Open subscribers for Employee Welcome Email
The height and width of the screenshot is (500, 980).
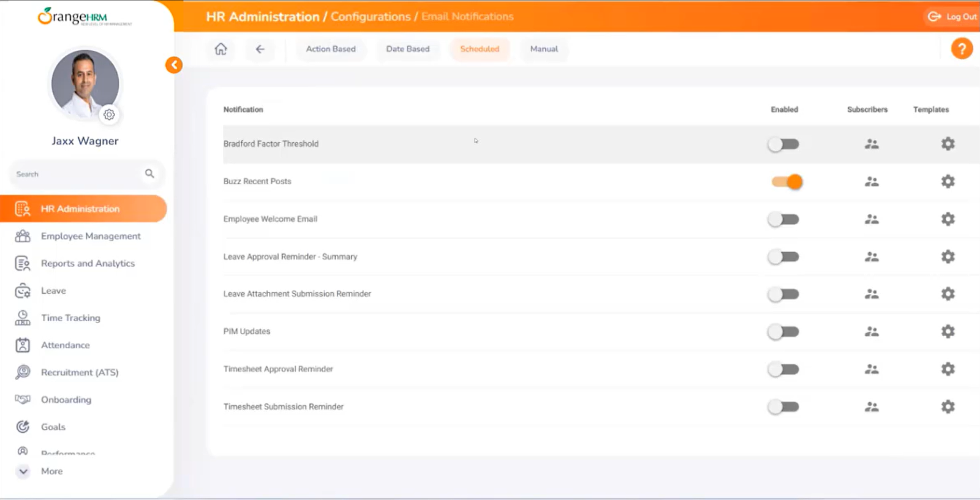tap(872, 219)
